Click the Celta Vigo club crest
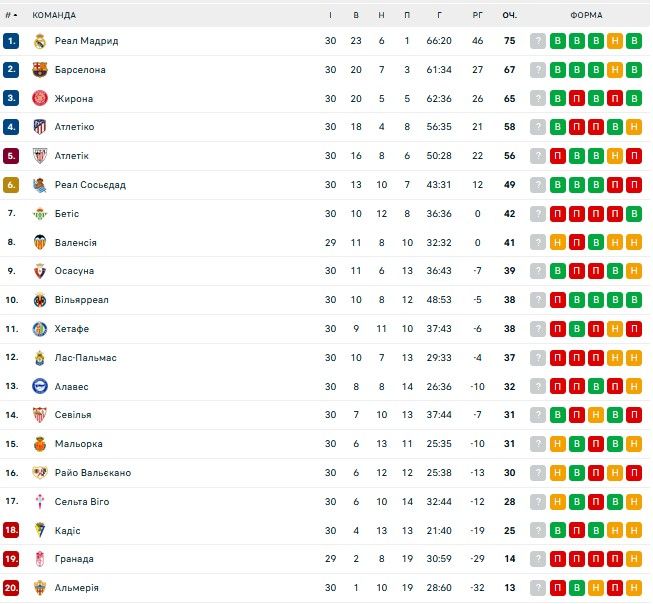Viewport: 653px width, 604px height. (x=40, y=502)
